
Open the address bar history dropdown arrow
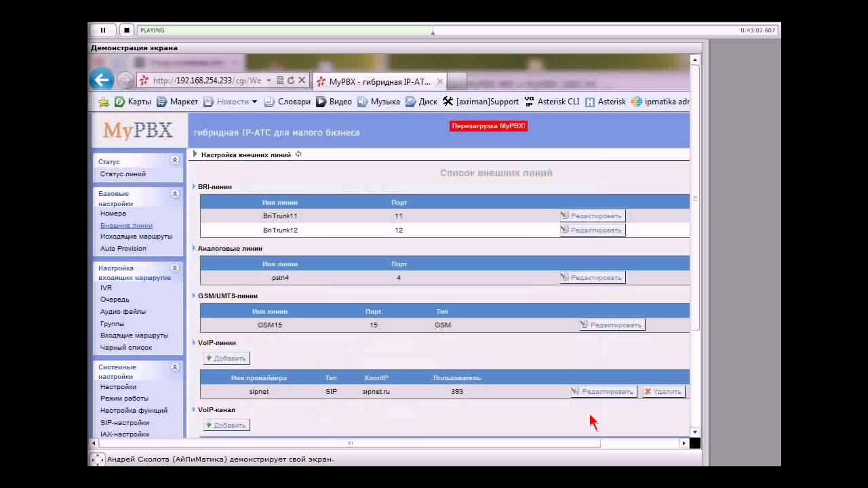(269, 81)
